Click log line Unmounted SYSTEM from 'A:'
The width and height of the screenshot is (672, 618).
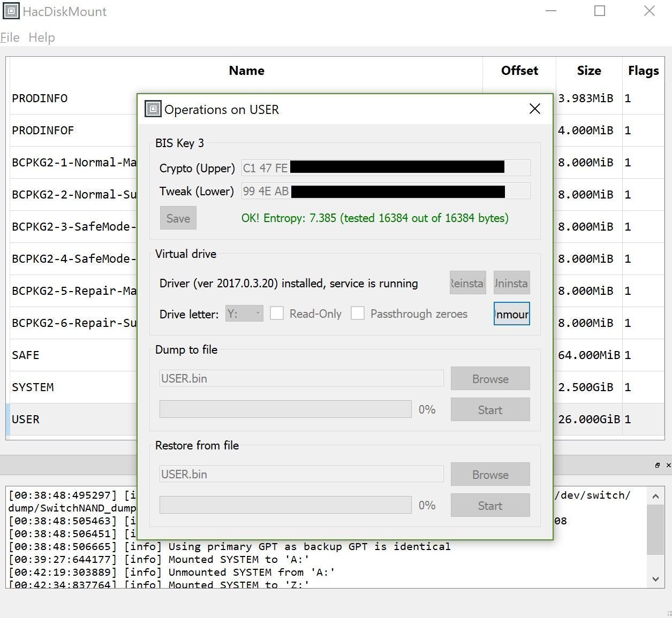[172, 572]
